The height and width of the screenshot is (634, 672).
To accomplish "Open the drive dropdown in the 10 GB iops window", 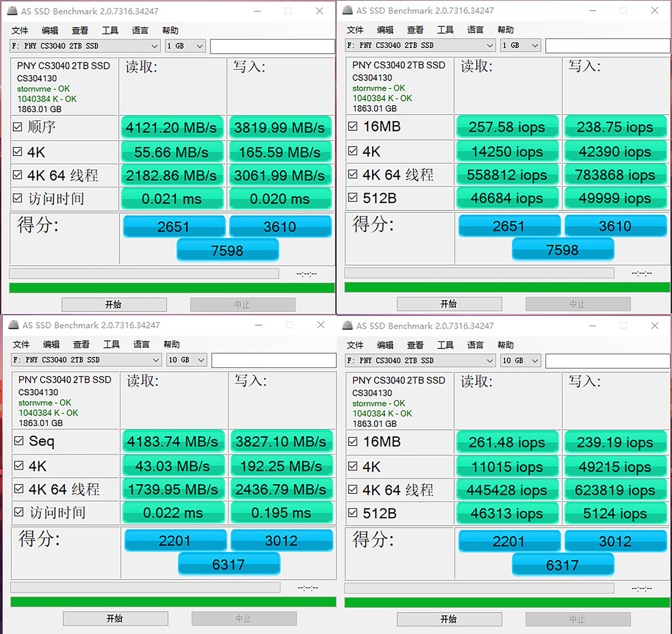I will (420, 360).
